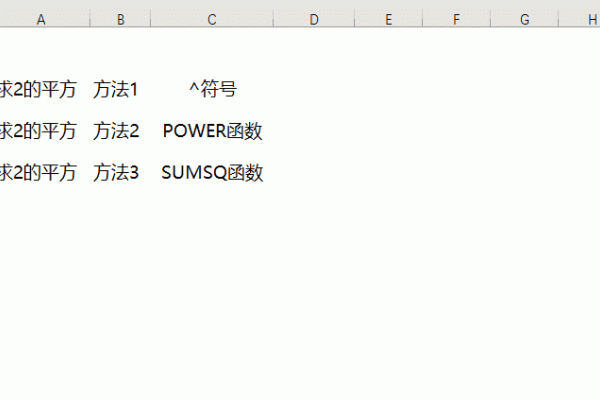
Task: Select column B header
Action: (x=121, y=19)
